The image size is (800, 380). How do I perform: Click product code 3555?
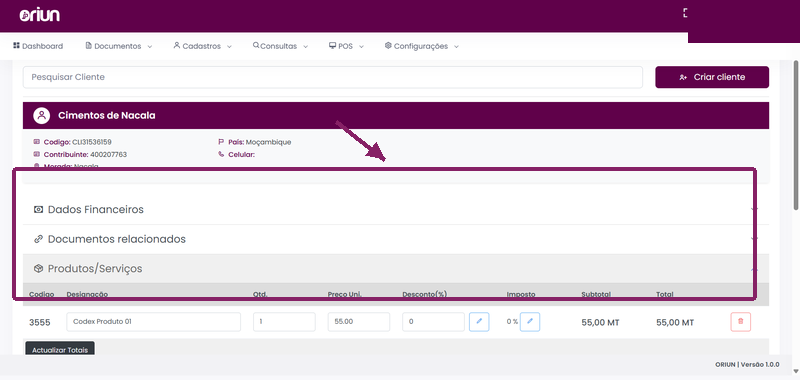pyautogui.click(x=40, y=322)
